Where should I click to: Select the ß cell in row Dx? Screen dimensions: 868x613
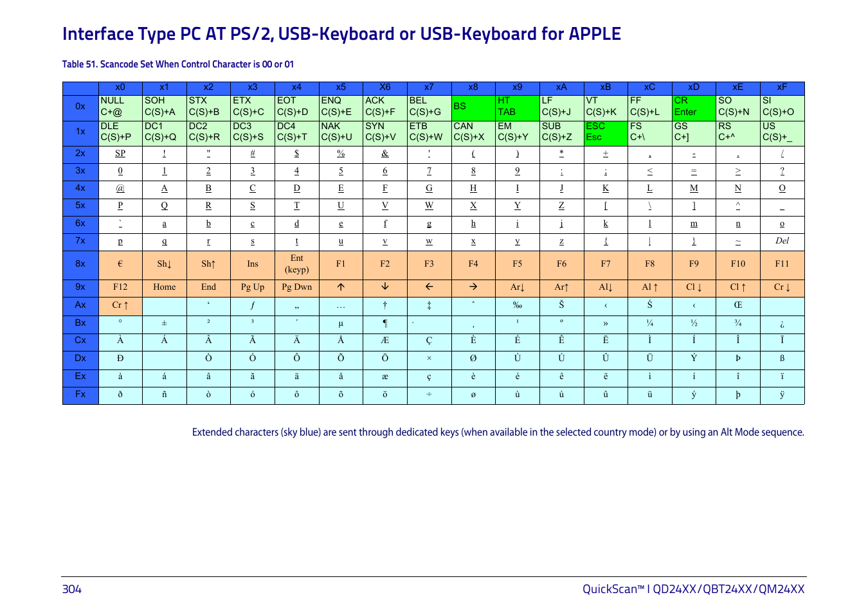point(782,359)
